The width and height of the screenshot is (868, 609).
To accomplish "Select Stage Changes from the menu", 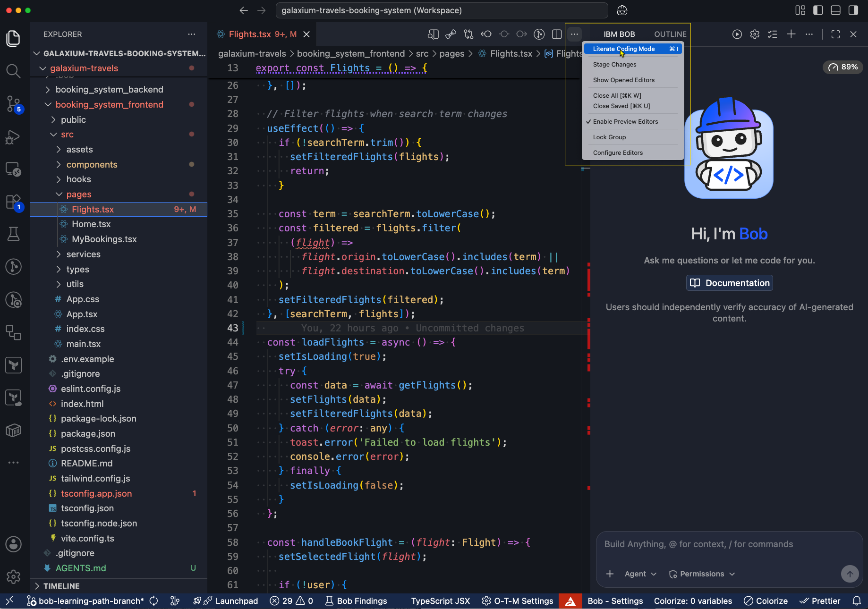I will (x=633, y=65).
